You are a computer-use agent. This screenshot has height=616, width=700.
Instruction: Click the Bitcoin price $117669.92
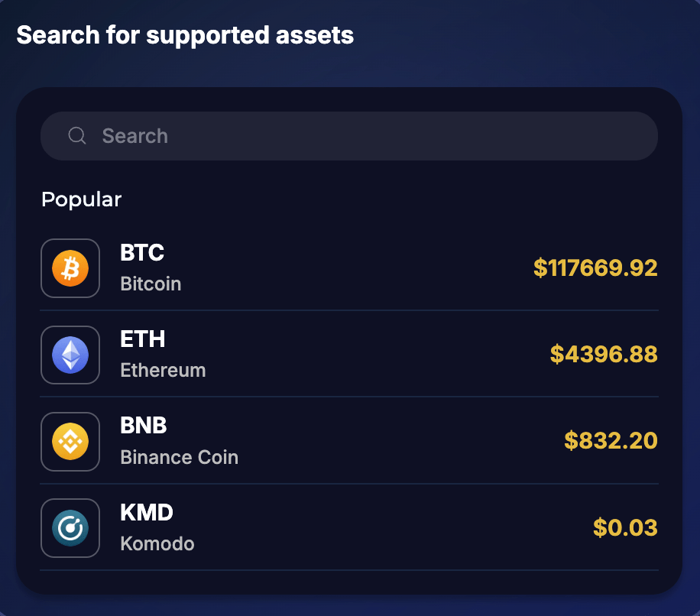click(x=595, y=268)
